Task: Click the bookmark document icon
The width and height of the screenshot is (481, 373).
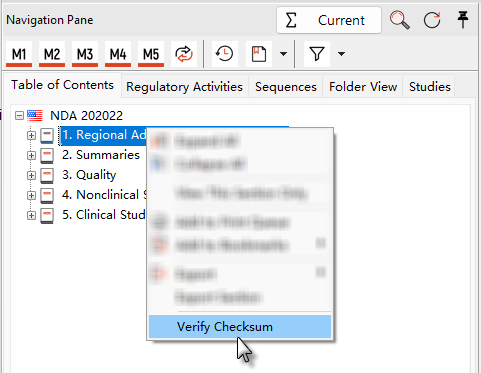Action: click(x=259, y=54)
